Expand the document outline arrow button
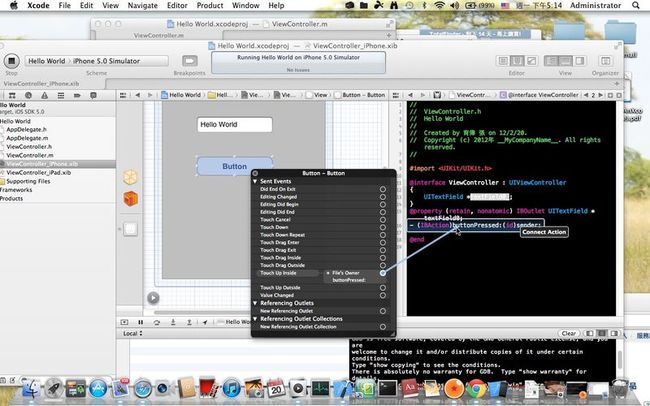Viewport: 650px width, 406px height. [153, 298]
